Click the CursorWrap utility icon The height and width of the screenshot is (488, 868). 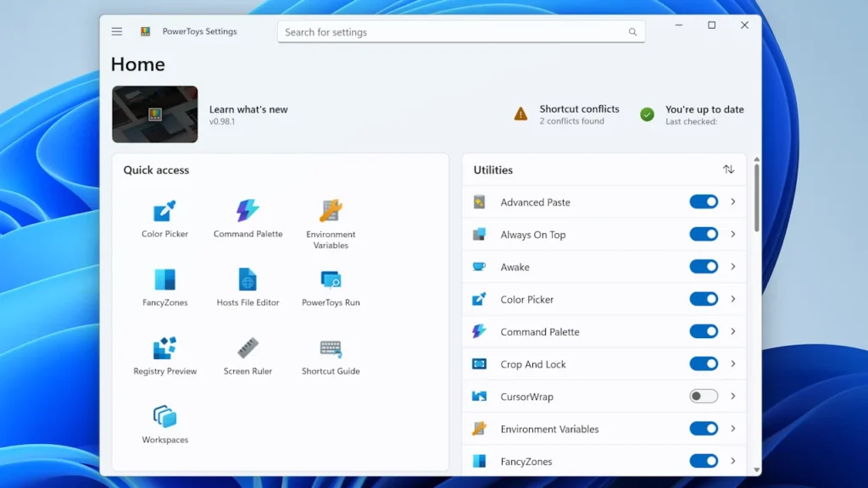tap(480, 396)
